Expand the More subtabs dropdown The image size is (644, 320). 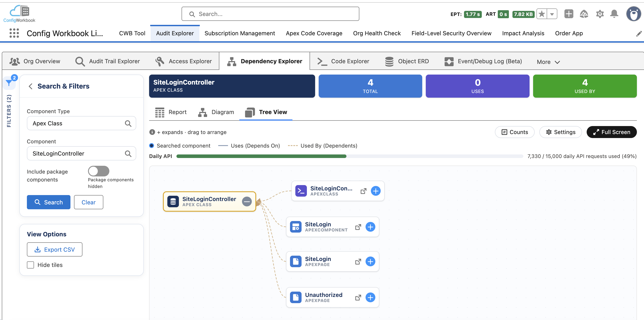pos(548,62)
